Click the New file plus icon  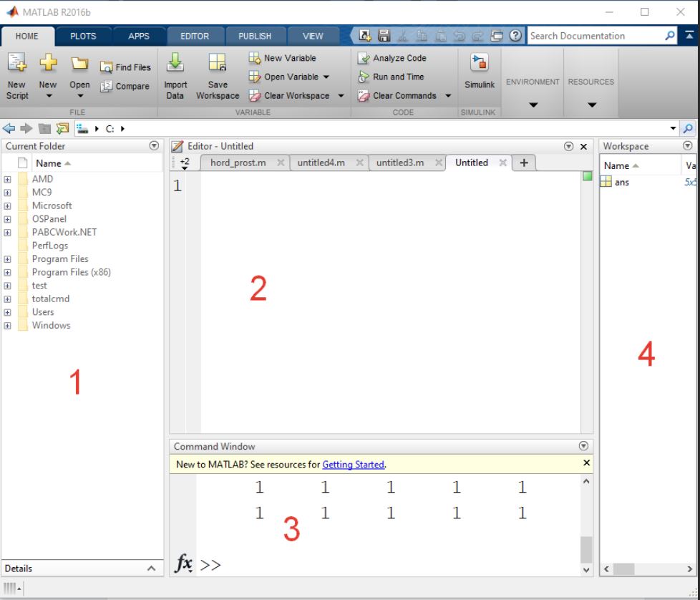(48, 62)
